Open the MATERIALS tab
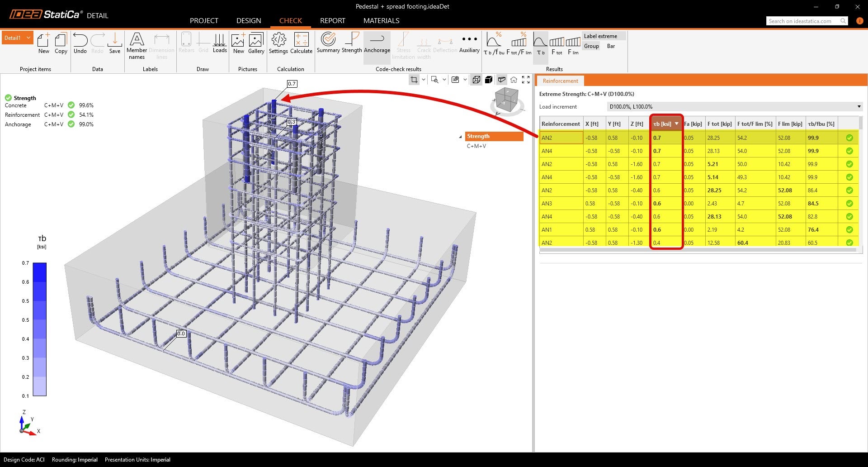 [x=381, y=20]
